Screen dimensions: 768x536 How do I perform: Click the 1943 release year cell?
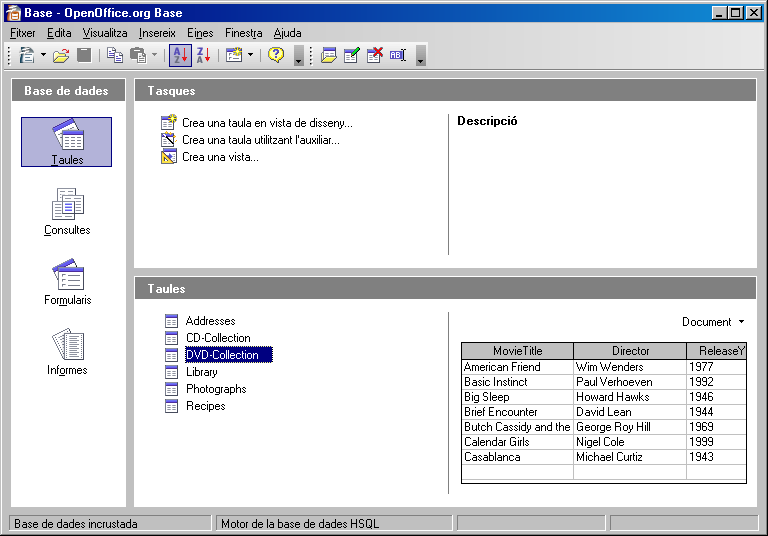point(717,457)
